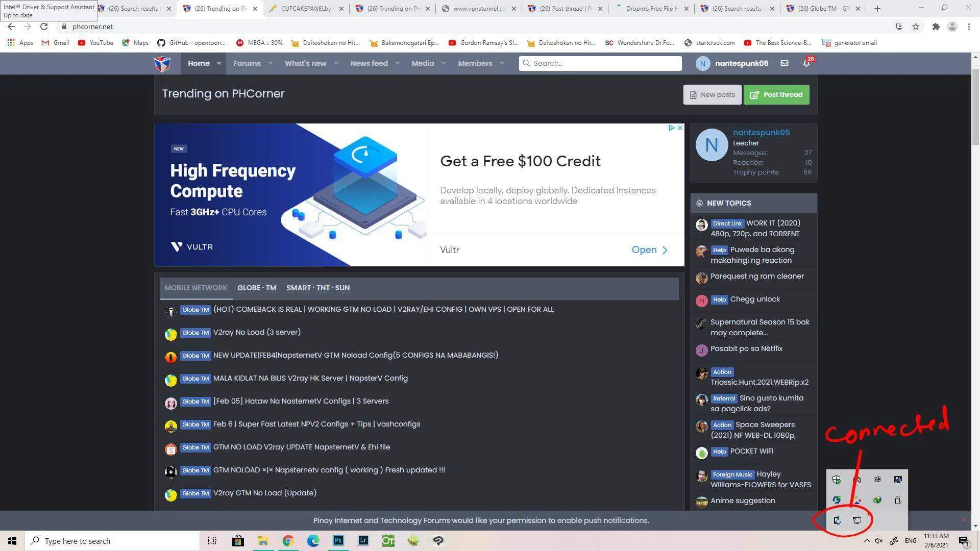Open the POCKET WIFI topic
Image resolution: width=980 pixels, height=551 pixels.
coord(752,452)
